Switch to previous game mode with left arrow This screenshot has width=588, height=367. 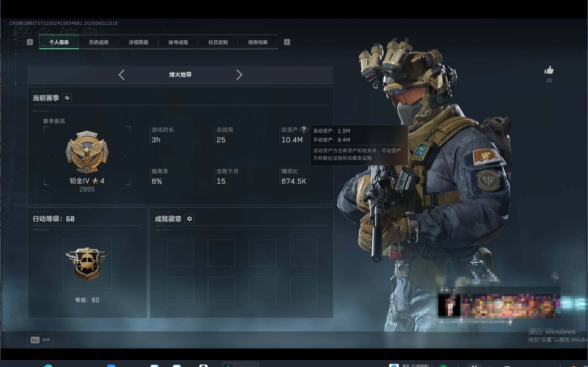coord(121,75)
